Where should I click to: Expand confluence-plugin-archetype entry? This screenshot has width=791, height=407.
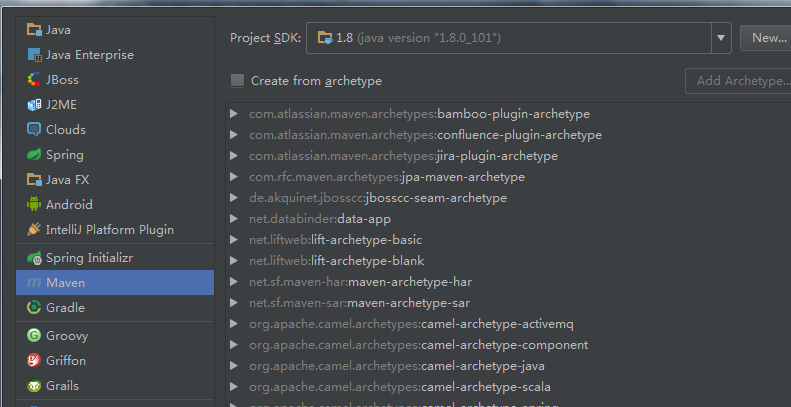[234, 135]
